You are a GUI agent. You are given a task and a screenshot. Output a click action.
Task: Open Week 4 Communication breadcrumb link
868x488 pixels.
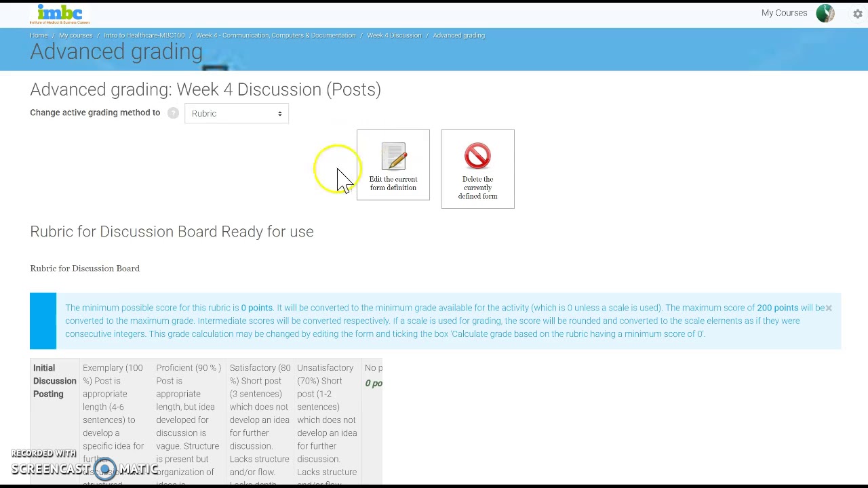tap(275, 35)
